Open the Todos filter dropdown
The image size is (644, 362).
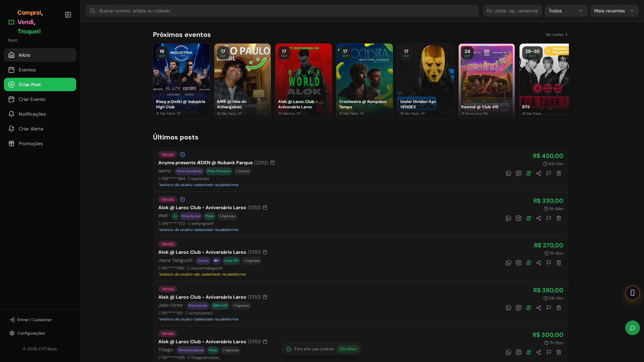coord(566,11)
